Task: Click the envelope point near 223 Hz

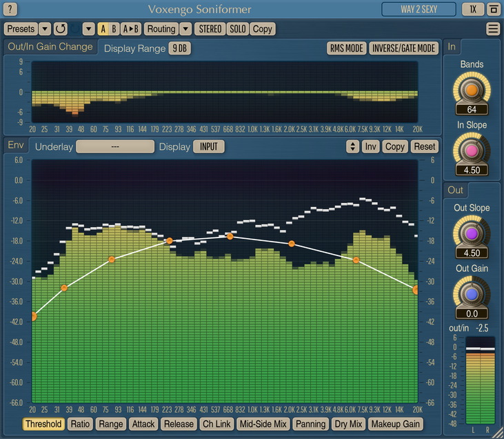Action: pos(170,241)
